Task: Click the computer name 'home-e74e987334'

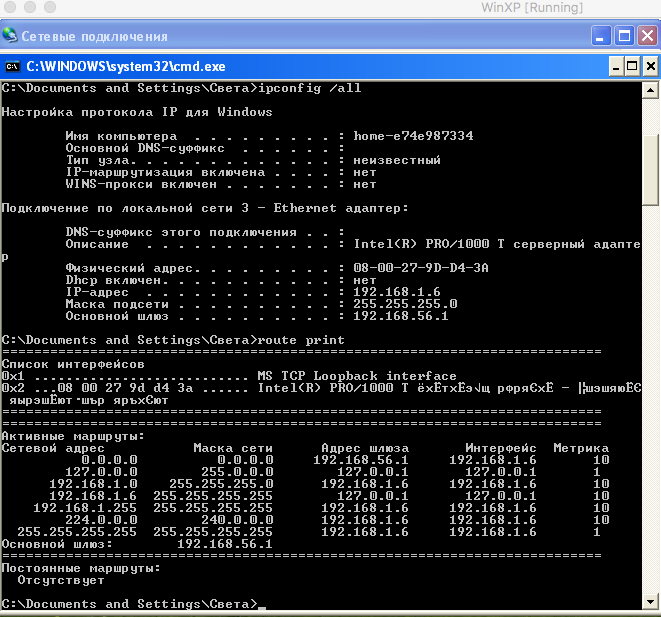Action: click(413, 136)
